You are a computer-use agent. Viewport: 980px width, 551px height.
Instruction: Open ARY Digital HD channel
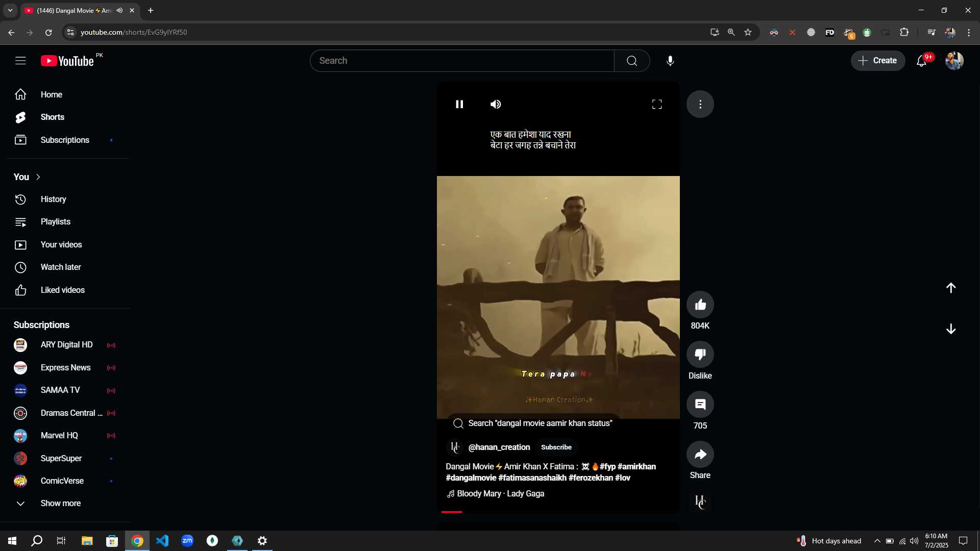(x=65, y=345)
